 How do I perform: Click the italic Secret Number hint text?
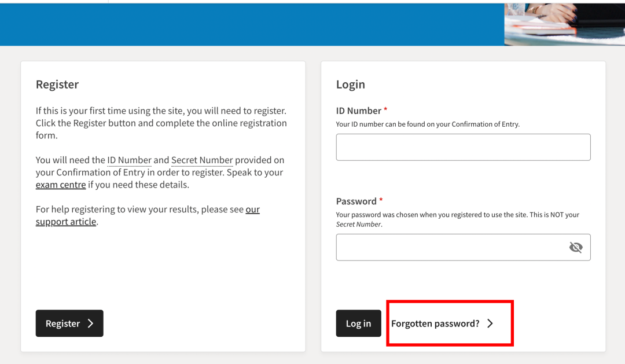(359, 224)
